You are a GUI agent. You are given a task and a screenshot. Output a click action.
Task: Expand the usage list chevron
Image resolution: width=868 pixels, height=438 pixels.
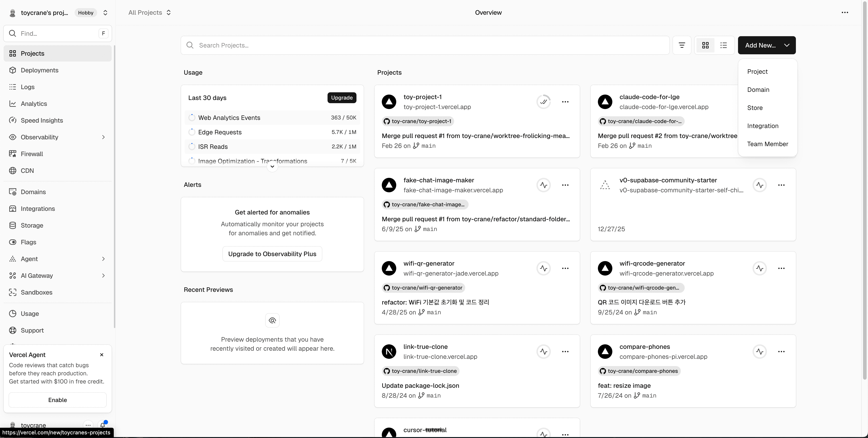[272, 167]
